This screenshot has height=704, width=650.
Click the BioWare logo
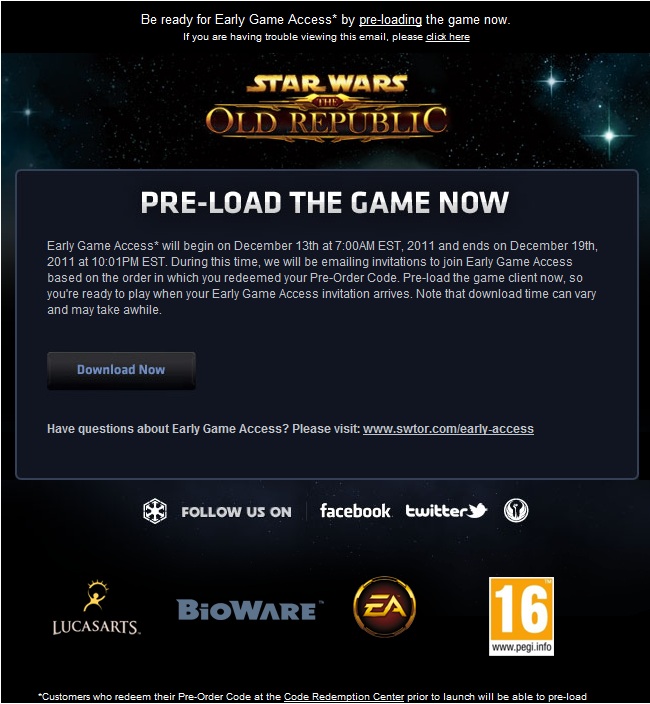(x=250, y=610)
